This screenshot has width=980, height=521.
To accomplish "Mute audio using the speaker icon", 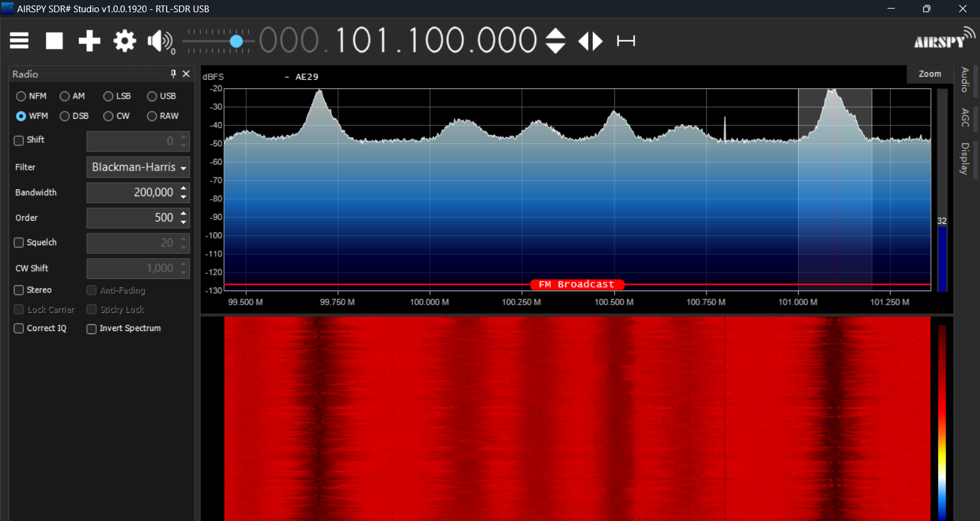I will click(160, 41).
